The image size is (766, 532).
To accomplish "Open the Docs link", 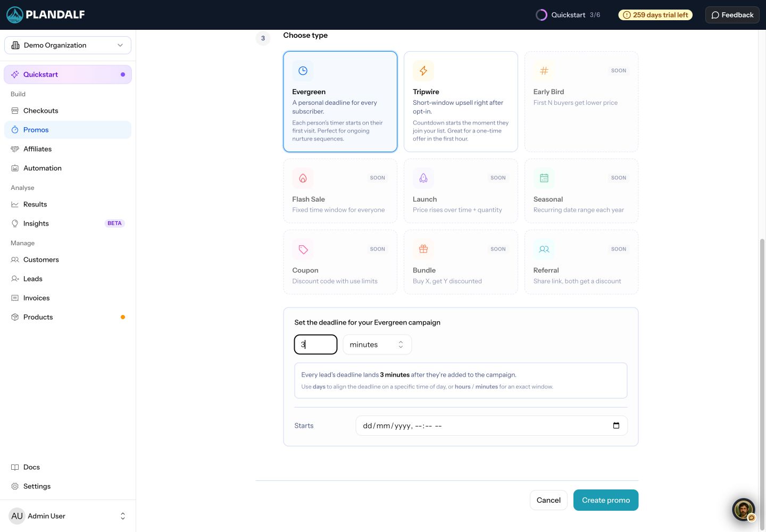I will click(x=68, y=467).
